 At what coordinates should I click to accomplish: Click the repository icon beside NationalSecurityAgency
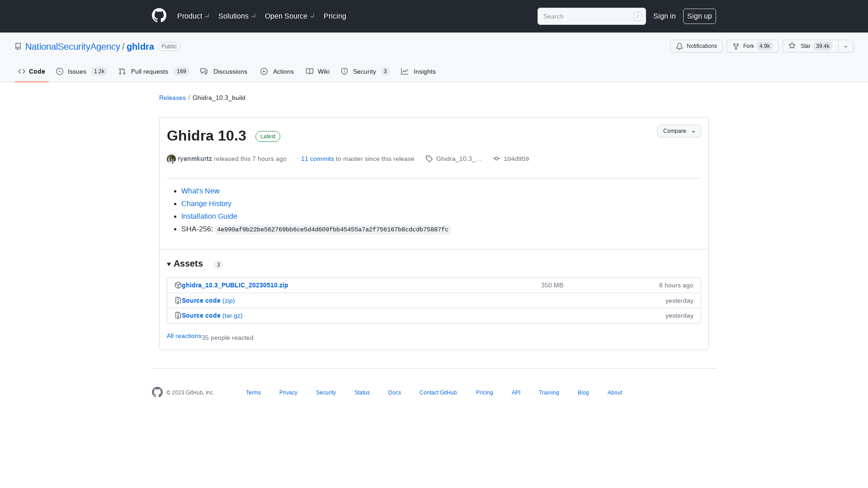point(18,47)
